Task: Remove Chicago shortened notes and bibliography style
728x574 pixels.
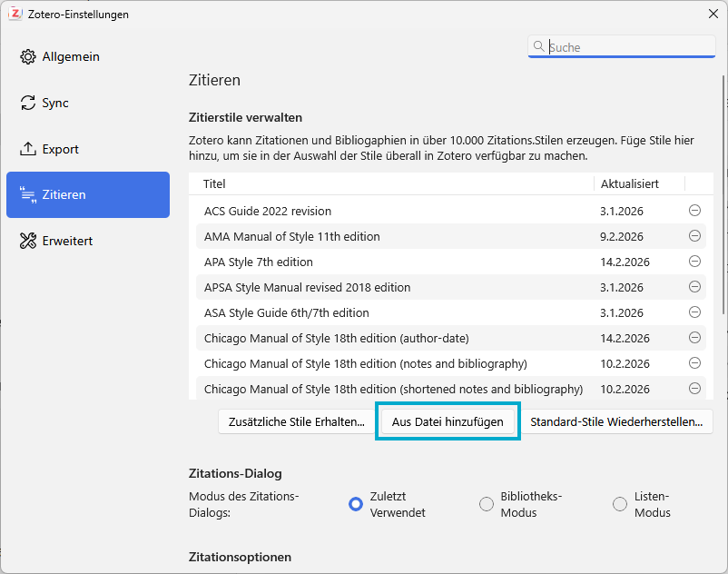Action: pos(694,388)
